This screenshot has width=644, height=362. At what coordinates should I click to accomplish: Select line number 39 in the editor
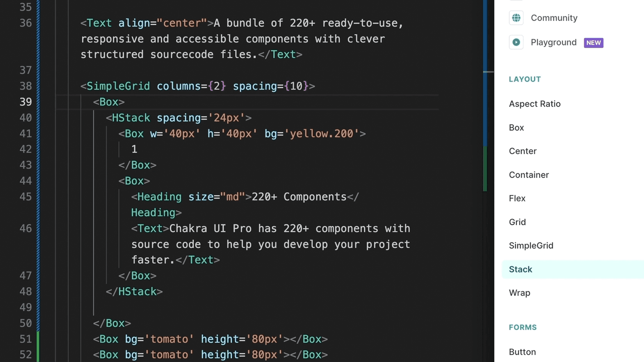25,102
